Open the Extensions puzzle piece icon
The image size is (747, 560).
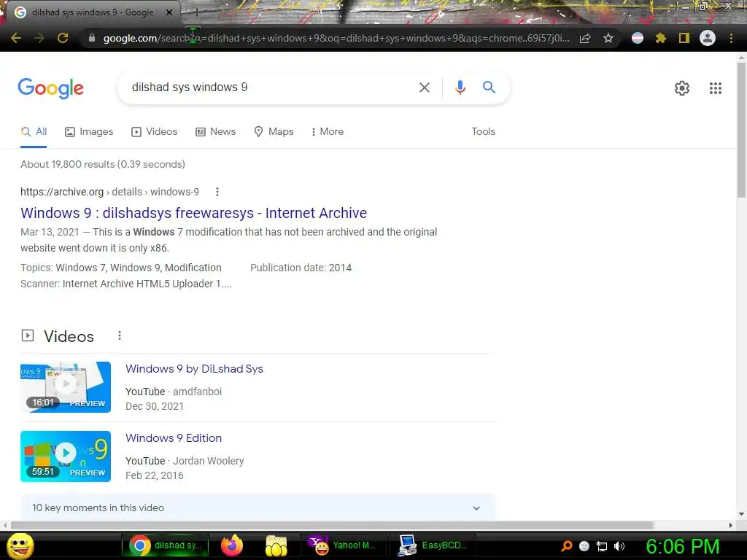coord(660,38)
